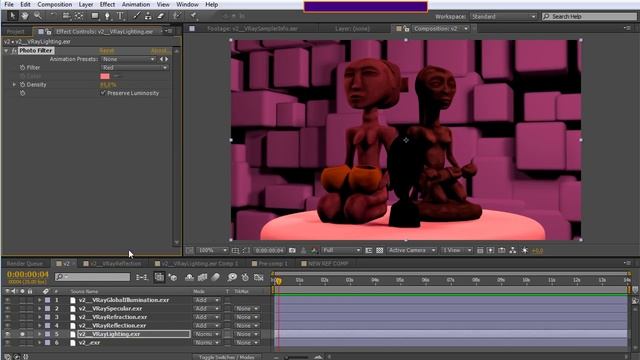Toggle Photo Filter fx effect switch
This screenshot has height=360, width=640.
(x=14, y=51)
